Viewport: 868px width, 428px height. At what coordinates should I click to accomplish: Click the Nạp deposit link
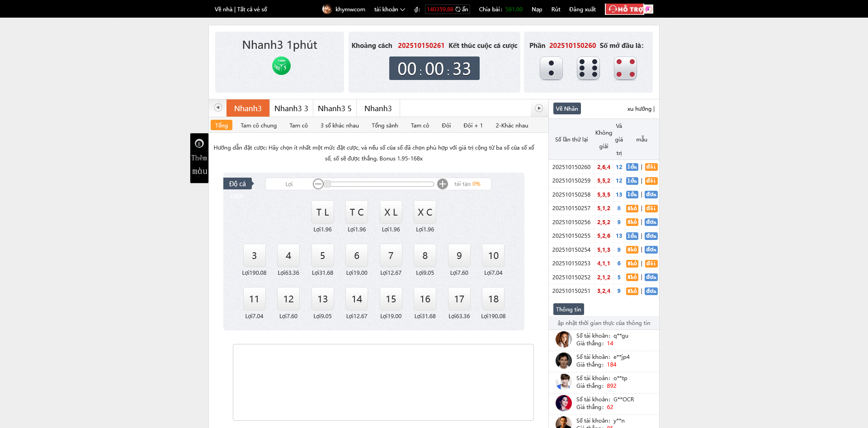537,9
